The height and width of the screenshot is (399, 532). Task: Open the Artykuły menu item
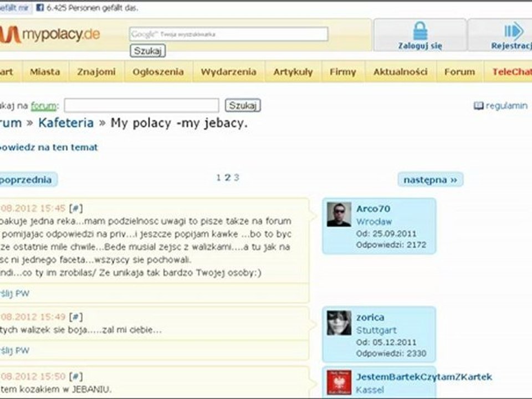click(x=293, y=72)
